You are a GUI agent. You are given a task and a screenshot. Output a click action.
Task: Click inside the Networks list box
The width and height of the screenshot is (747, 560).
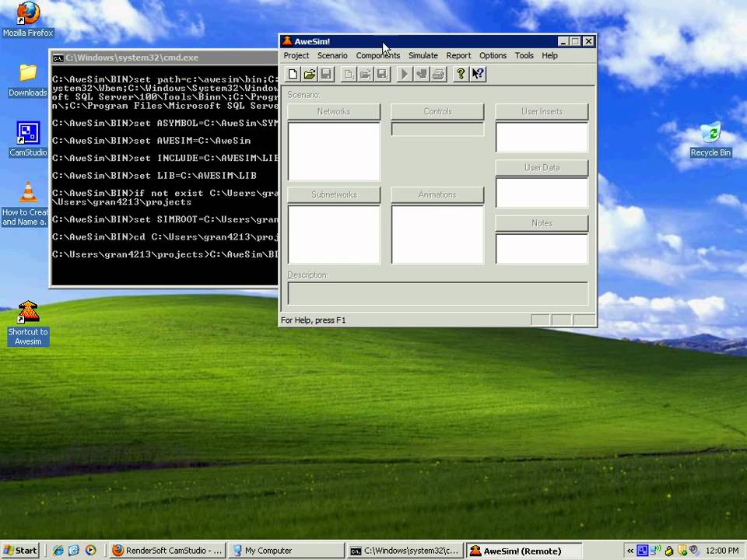click(334, 152)
